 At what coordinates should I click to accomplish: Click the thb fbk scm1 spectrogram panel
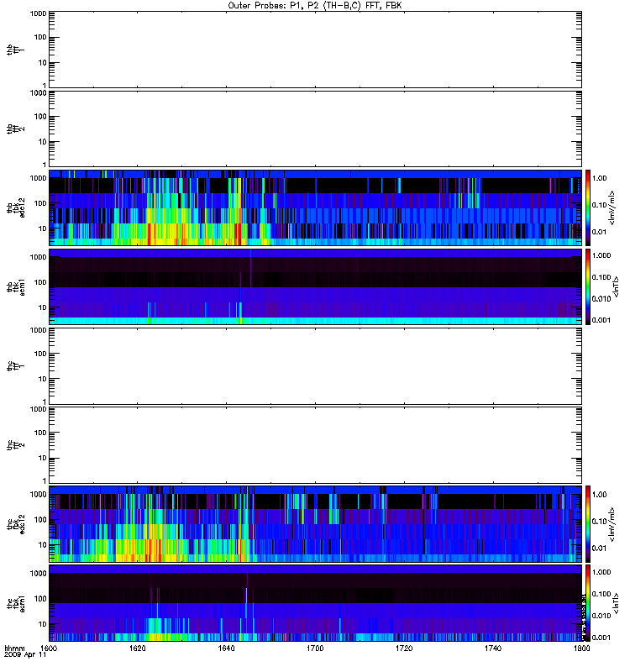(315, 286)
